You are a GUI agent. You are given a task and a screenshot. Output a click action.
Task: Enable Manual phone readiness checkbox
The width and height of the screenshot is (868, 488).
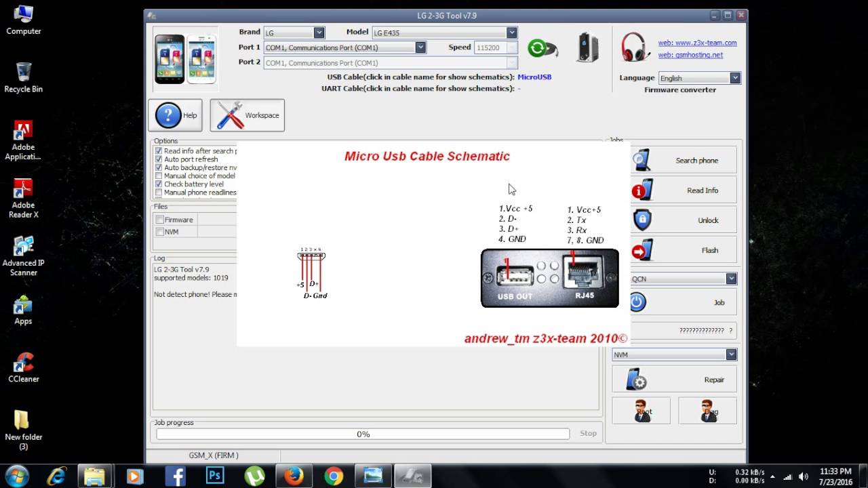tap(159, 192)
